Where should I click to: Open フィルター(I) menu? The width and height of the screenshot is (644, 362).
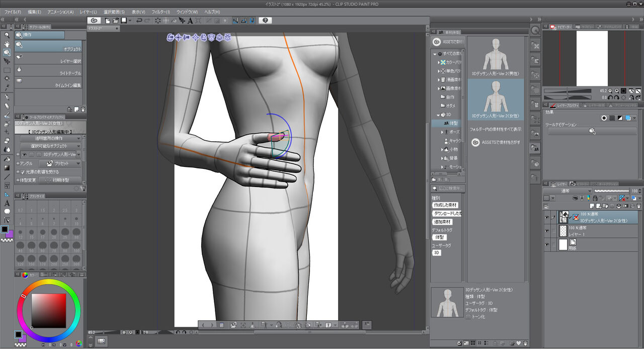[x=161, y=12]
